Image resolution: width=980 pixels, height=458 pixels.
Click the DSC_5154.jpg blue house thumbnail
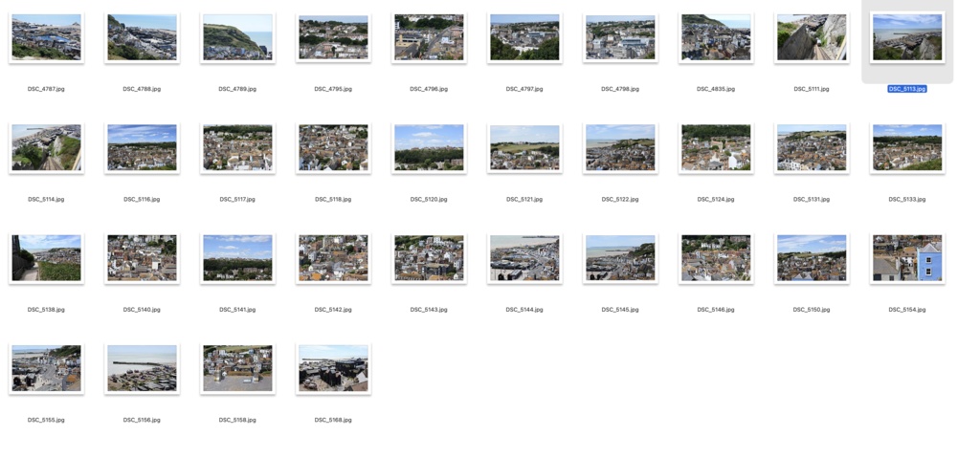tap(907, 258)
